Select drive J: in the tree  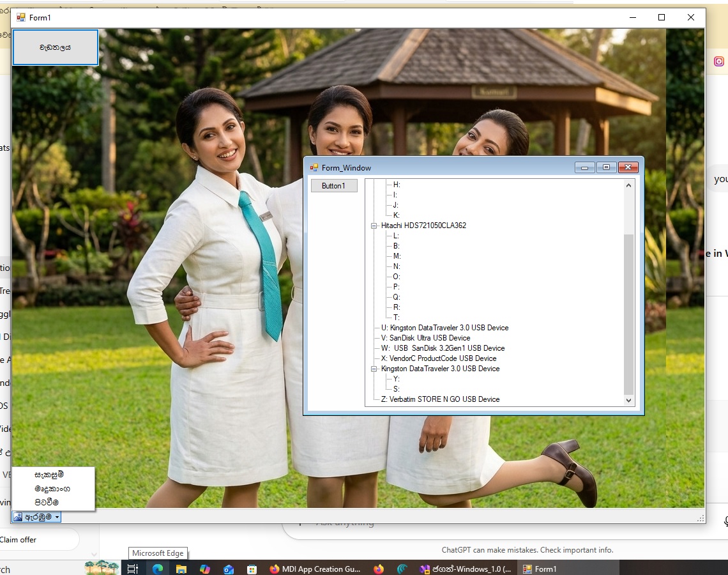point(395,205)
